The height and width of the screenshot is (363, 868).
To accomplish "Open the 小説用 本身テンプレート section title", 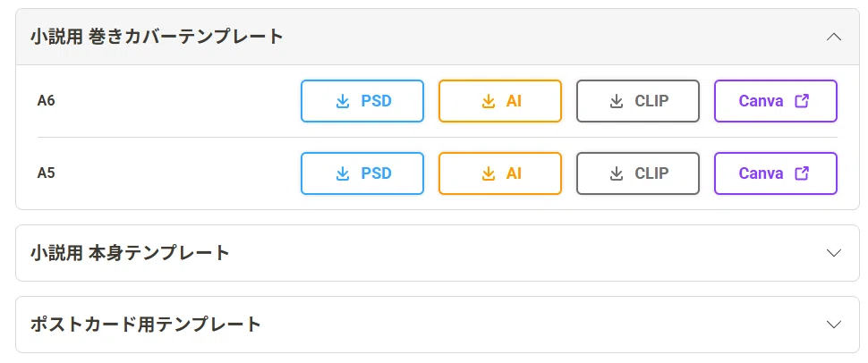I will point(130,253).
